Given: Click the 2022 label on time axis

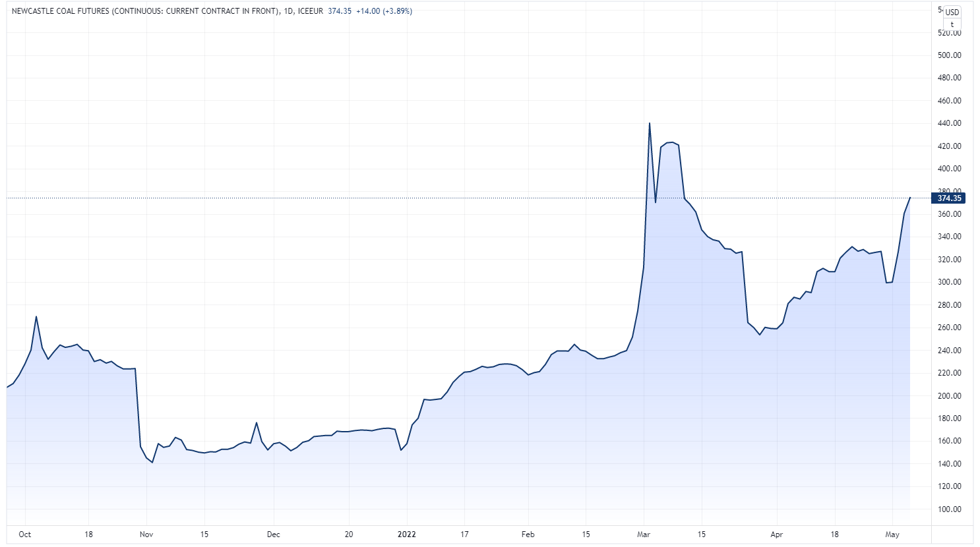Looking at the screenshot, I should (x=407, y=534).
